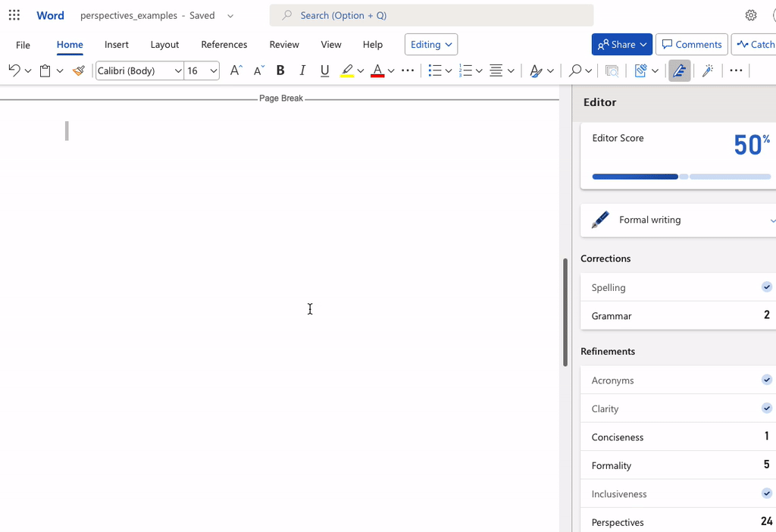Open the bulleted list icon

(x=434, y=70)
